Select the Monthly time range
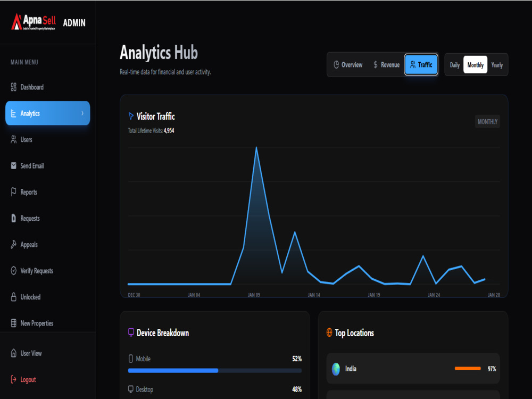This screenshot has width=532, height=399. (475, 65)
